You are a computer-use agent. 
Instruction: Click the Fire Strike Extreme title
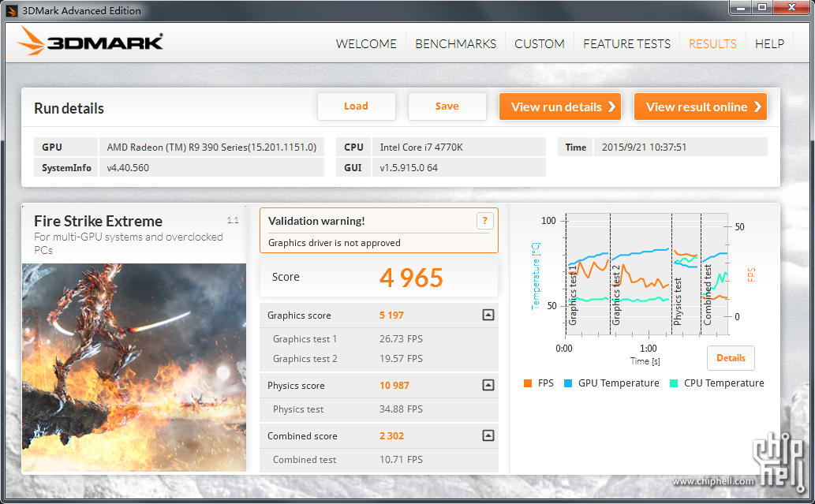[x=99, y=222]
